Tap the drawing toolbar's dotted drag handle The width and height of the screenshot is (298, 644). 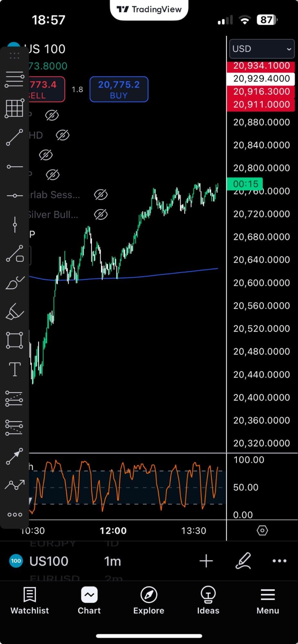tap(15, 56)
